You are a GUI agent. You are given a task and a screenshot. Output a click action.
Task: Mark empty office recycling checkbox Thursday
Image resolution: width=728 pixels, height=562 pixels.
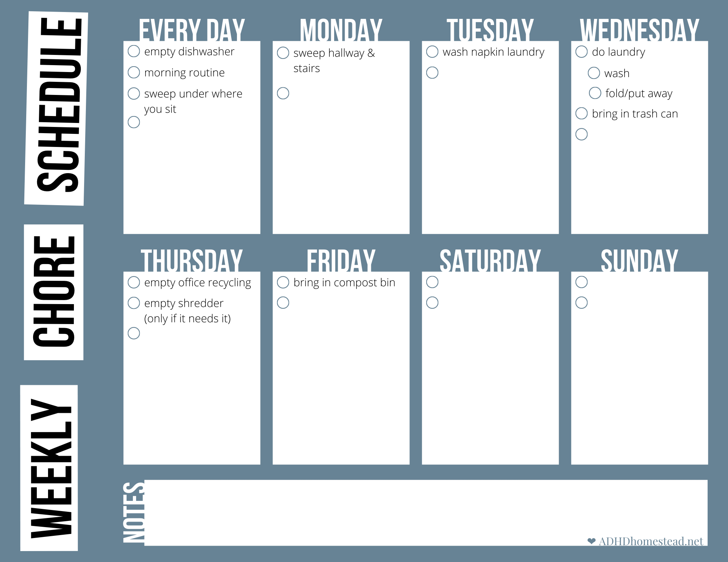point(132,282)
